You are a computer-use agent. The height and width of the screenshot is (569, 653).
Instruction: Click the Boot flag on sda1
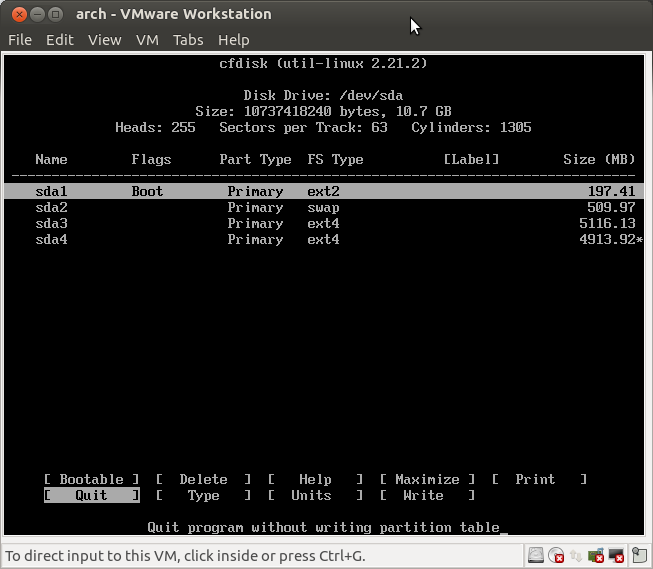pyautogui.click(x=147, y=191)
